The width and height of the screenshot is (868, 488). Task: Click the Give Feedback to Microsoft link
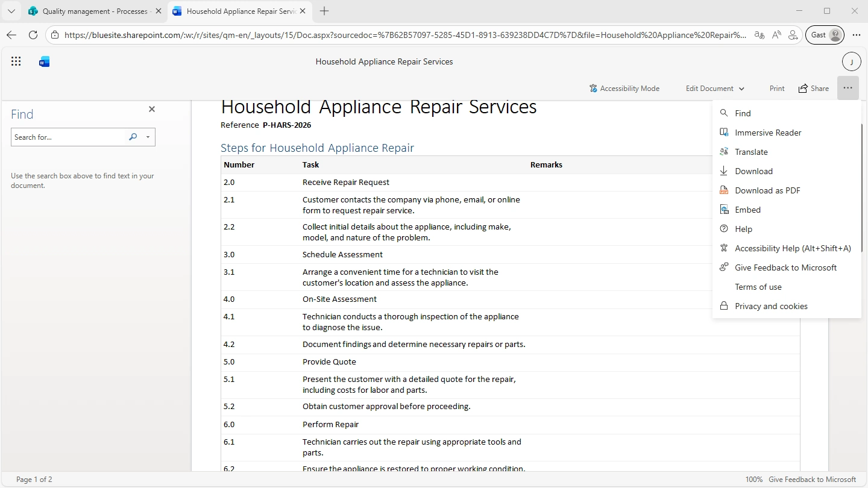(x=785, y=267)
